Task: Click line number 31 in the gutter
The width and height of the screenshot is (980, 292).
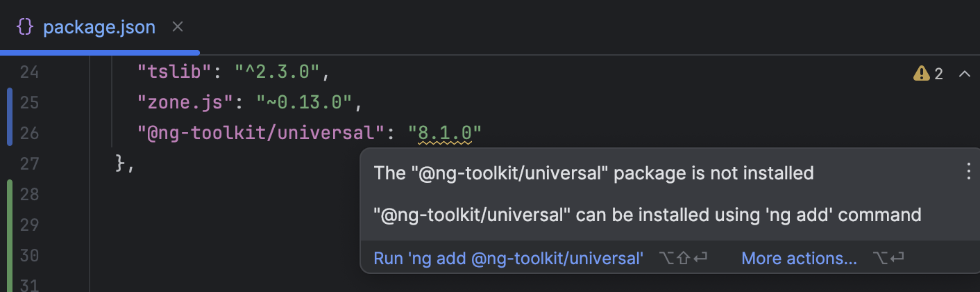Action: click(x=30, y=286)
